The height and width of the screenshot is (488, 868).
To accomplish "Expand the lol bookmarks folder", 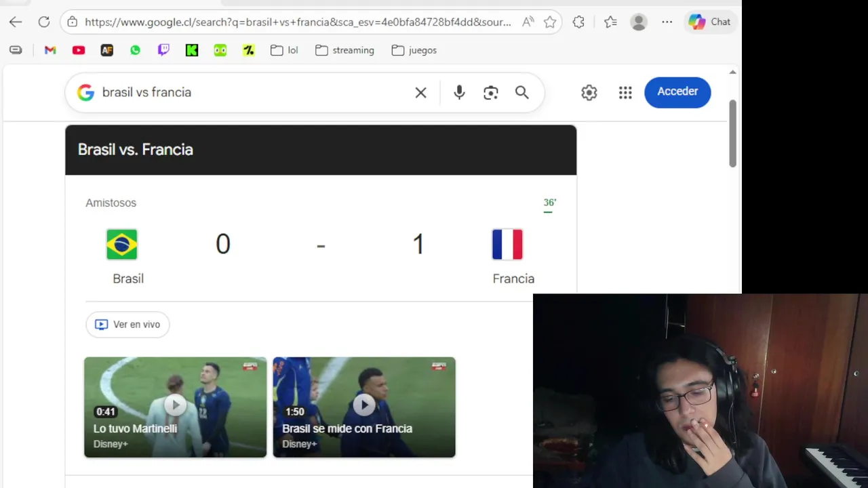I will coord(284,50).
